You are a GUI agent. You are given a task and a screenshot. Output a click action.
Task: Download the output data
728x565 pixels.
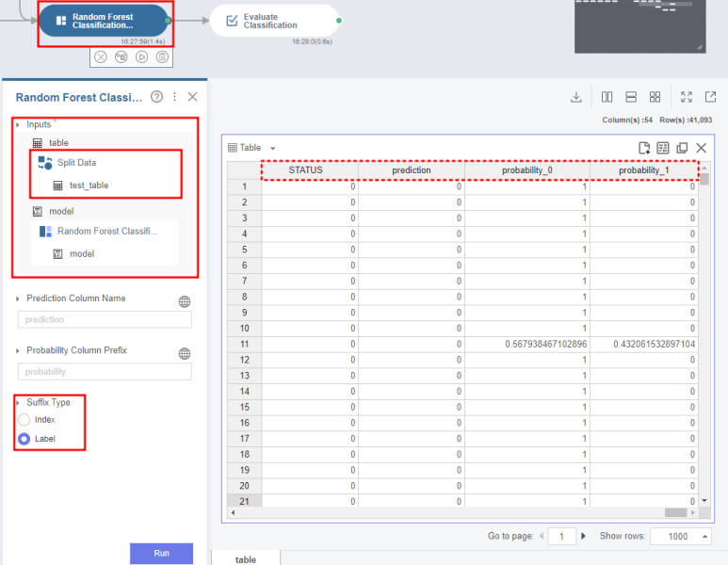click(576, 97)
